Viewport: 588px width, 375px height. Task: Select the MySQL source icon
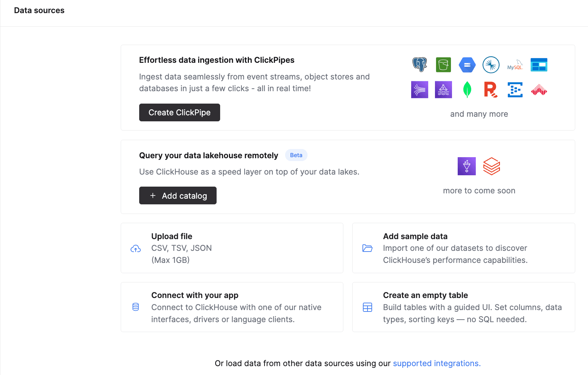(515, 65)
